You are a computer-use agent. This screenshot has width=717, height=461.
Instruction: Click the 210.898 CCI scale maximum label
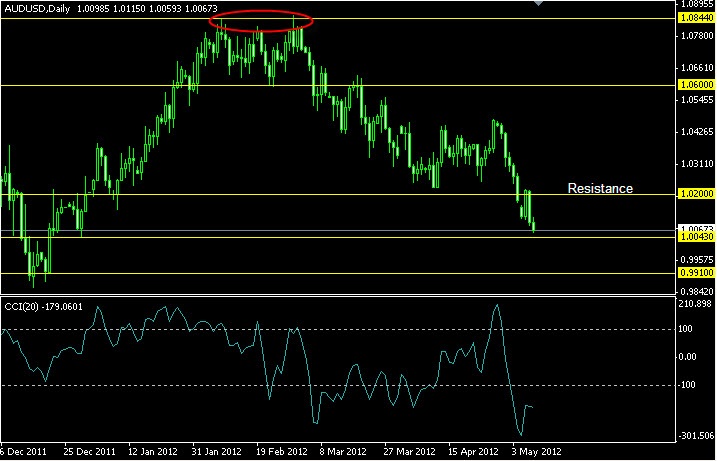[696, 304]
